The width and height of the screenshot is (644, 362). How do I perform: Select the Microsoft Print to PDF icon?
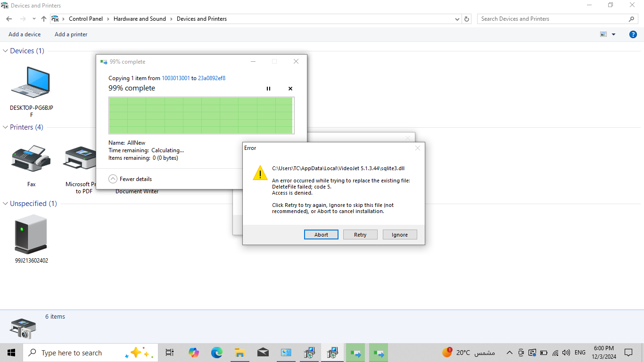80,159
